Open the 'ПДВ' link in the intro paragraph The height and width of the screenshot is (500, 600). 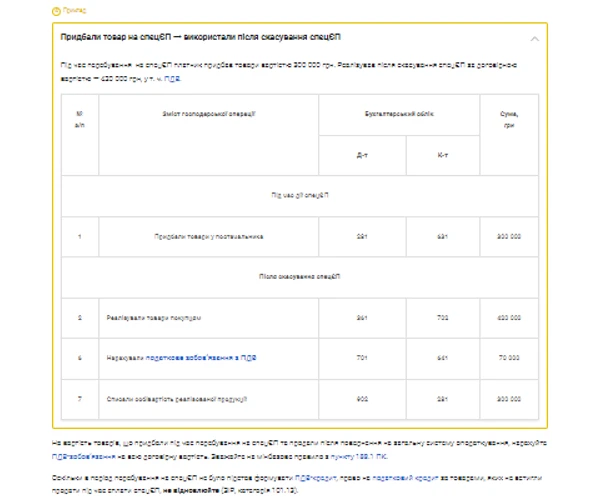172,76
